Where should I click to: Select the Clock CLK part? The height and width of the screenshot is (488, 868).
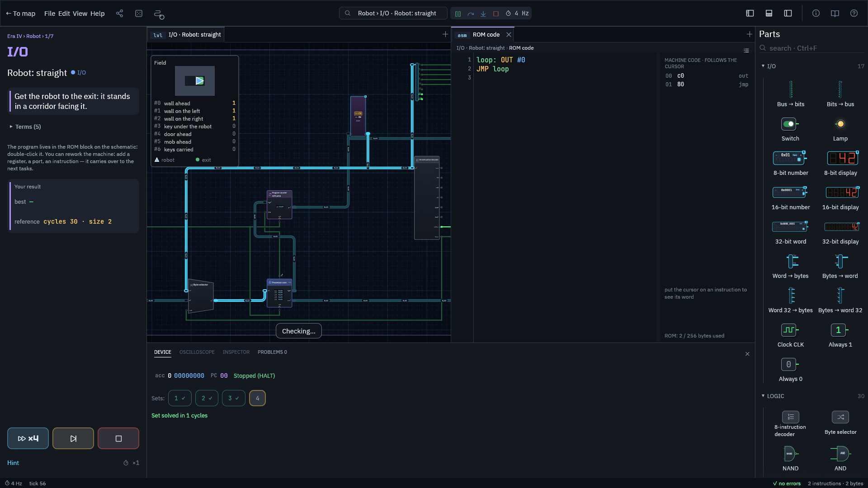pyautogui.click(x=790, y=335)
